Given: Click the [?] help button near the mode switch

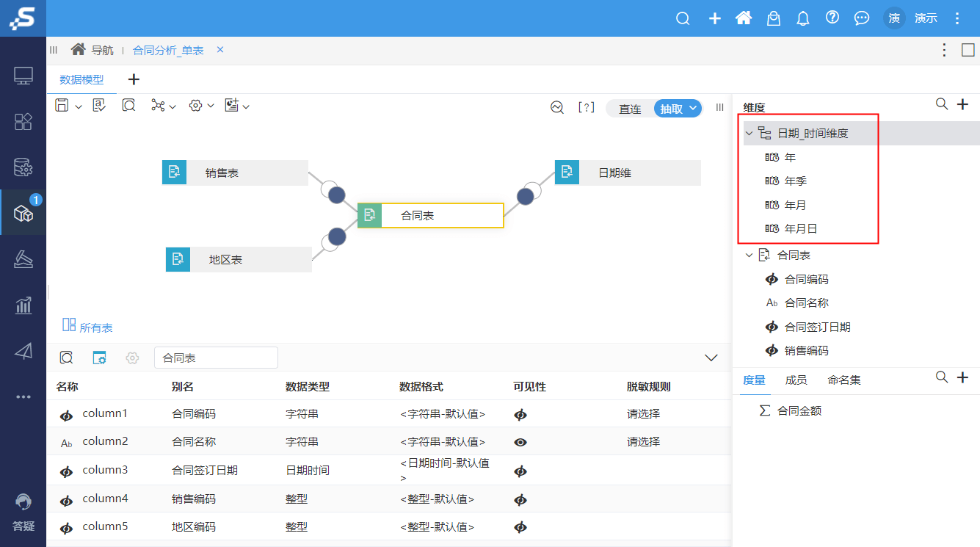Looking at the screenshot, I should click(x=587, y=107).
